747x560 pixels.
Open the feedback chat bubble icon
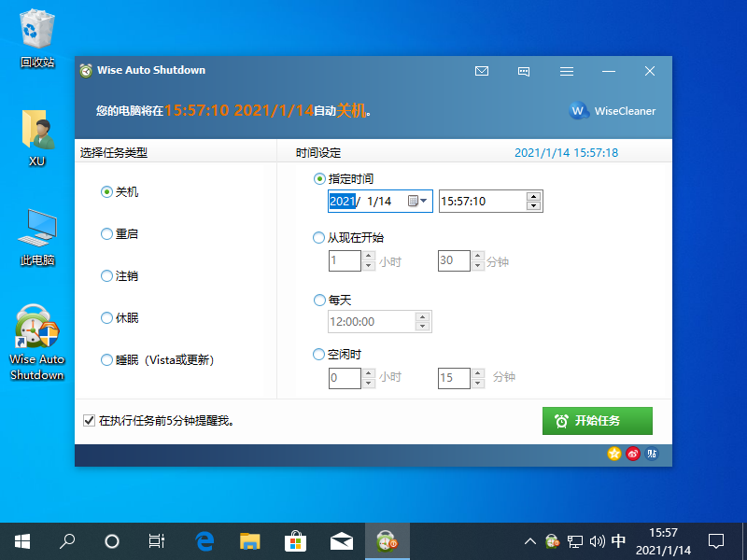(524, 71)
